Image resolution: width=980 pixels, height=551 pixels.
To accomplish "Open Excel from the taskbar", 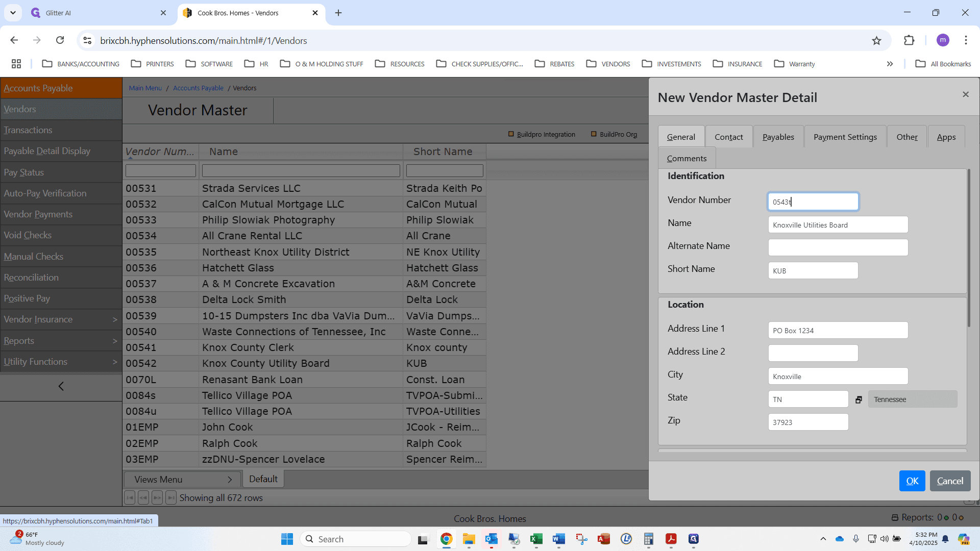I will pos(536,539).
